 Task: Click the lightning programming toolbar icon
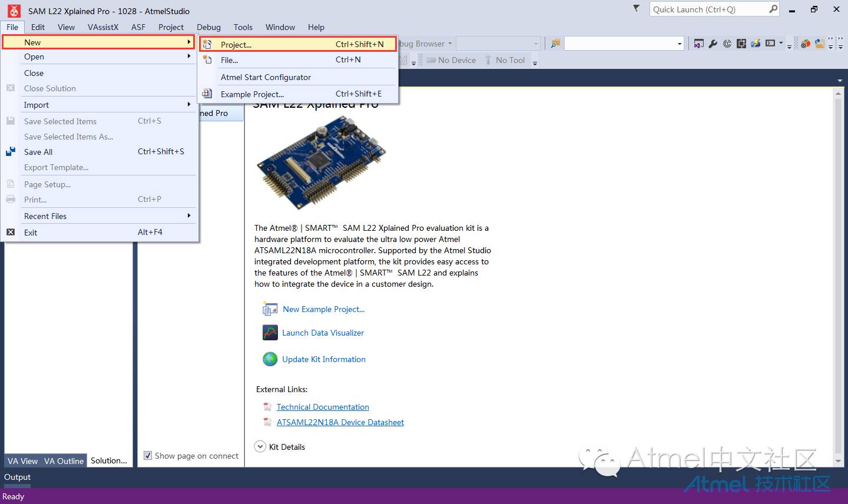[x=756, y=44]
